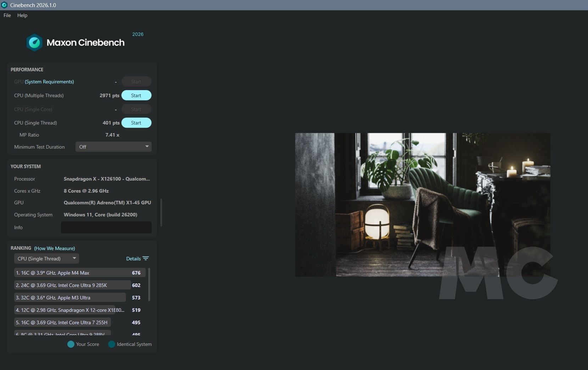Viewport: 588px width, 370px height.
Task: Click the Details link in Ranking
Action: (x=134, y=259)
